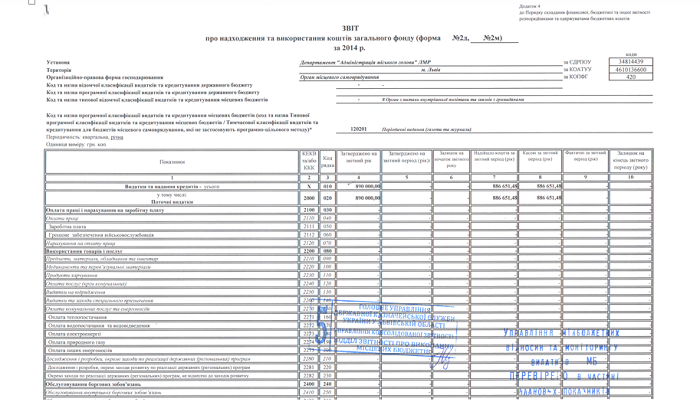Click the 'Показники' column header
Image resolution: width=700 pixels, height=402 pixels.
tap(172, 162)
